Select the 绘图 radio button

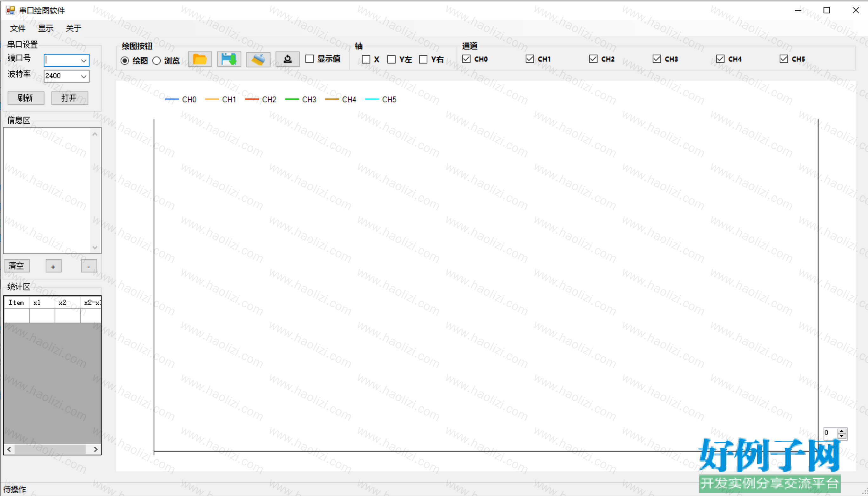[135, 61]
